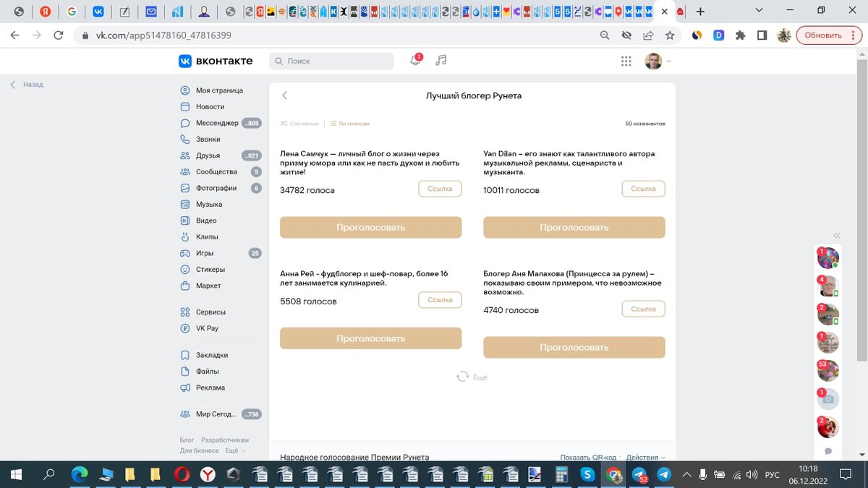Click Для бизнеса footer link

point(199,450)
